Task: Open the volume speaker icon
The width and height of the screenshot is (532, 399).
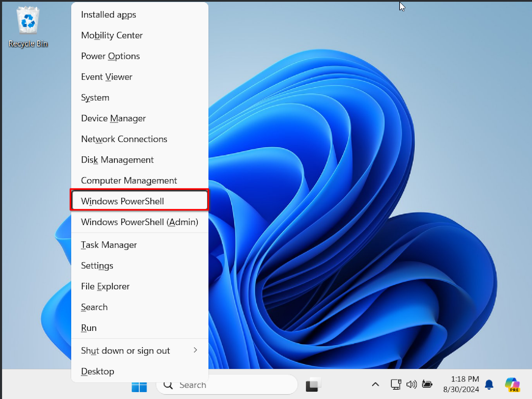Action: 411,384
